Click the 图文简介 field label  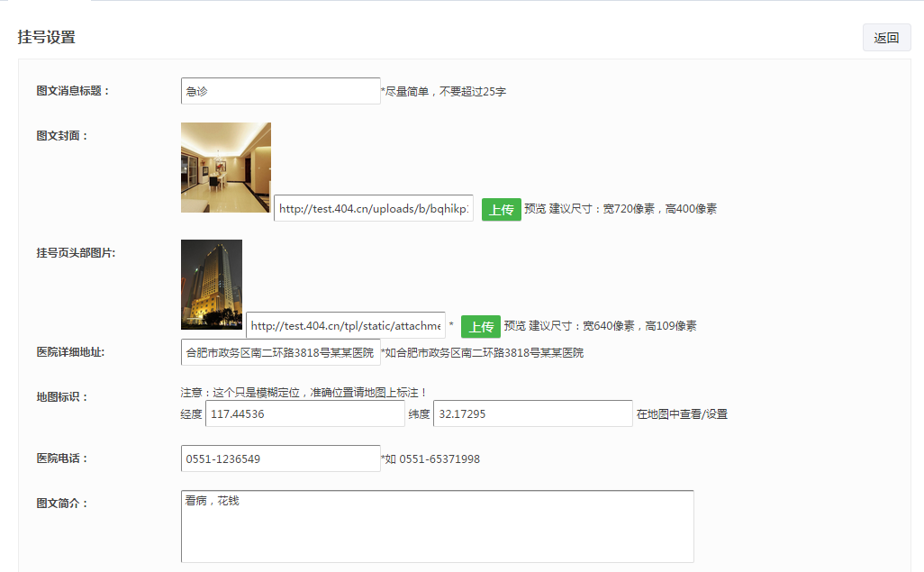62,504
